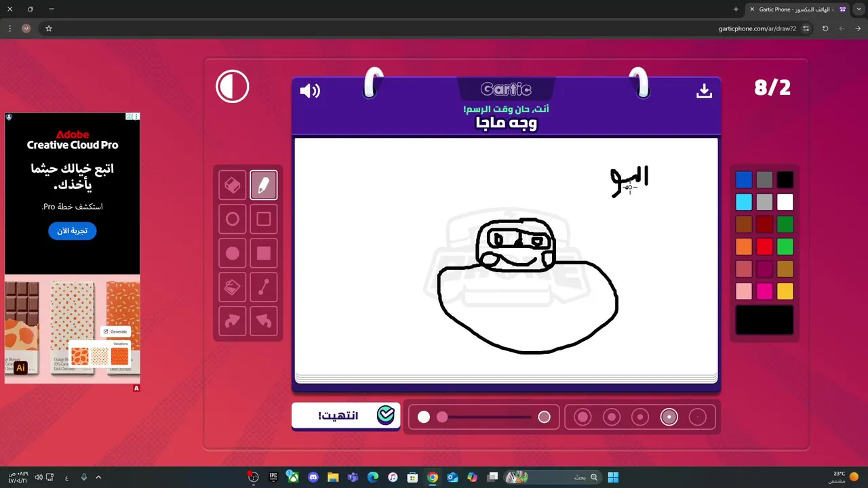This screenshot has height=488, width=868.
Task: Open File Explorer from the taskbar
Action: (x=333, y=477)
